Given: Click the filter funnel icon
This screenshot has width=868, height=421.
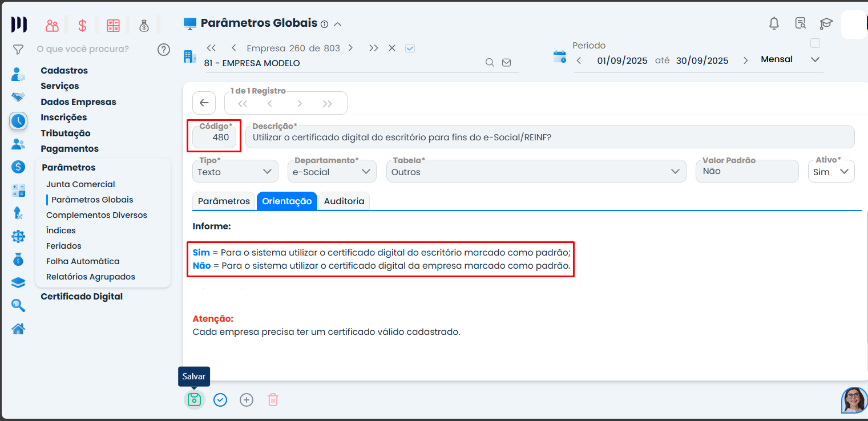Looking at the screenshot, I should pos(18,50).
